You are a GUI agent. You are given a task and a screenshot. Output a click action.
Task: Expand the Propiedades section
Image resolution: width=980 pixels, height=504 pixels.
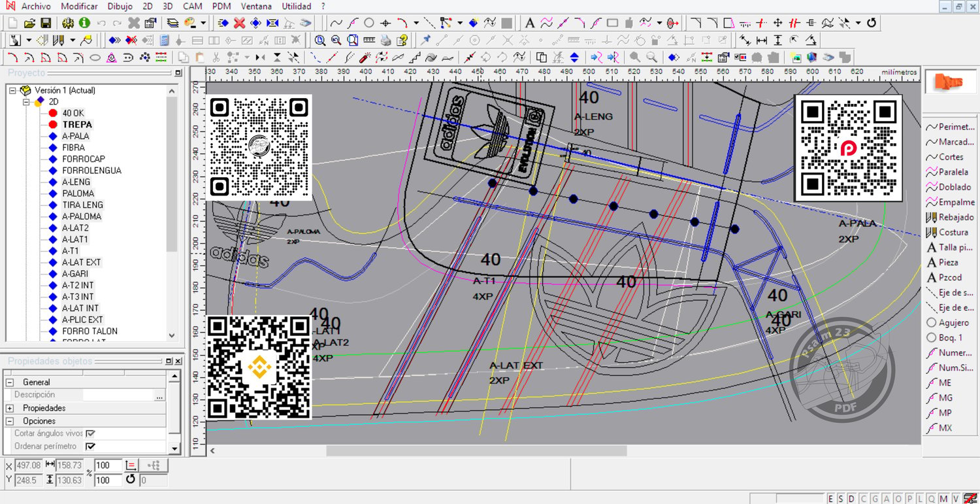coord(10,408)
